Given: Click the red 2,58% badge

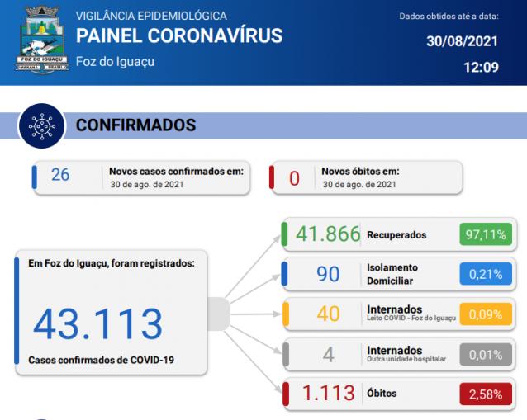Looking at the screenshot, I should (486, 394).
